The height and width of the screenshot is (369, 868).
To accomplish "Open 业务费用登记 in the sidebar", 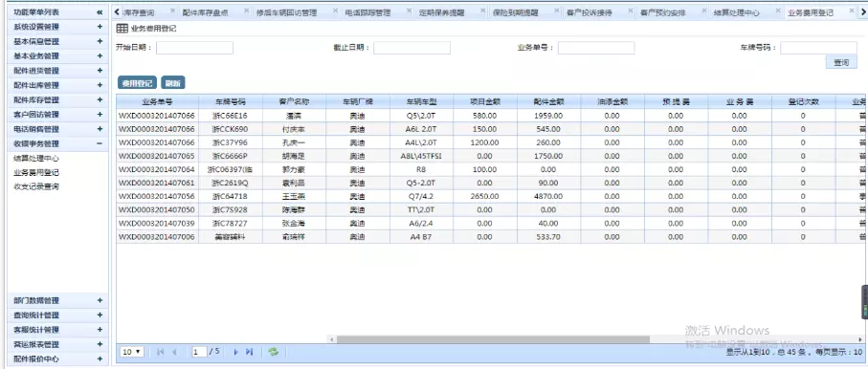I will (x=36, y=173).
